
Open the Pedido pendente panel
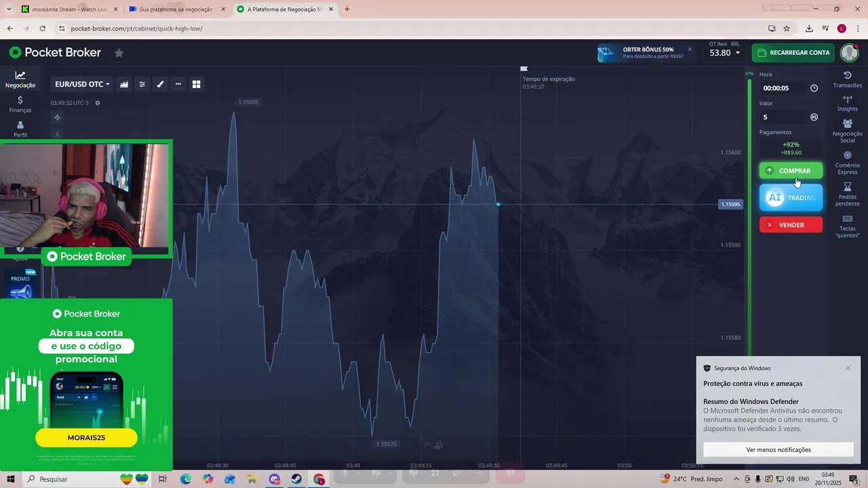(x=847, y=195)
